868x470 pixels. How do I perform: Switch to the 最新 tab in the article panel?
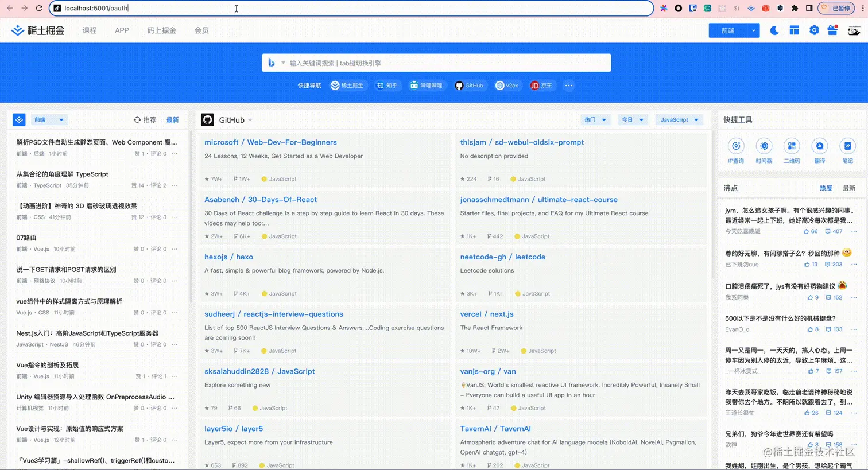click(173, 120)
